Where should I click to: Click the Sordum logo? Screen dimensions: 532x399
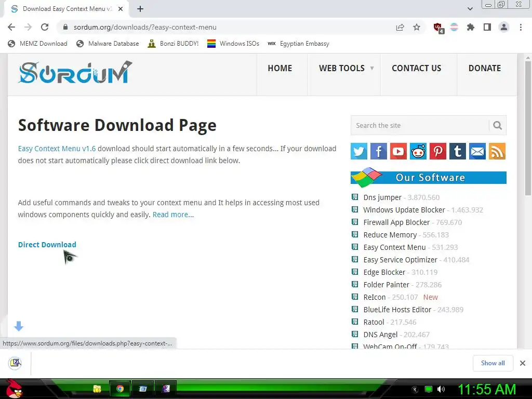(75, 72)
